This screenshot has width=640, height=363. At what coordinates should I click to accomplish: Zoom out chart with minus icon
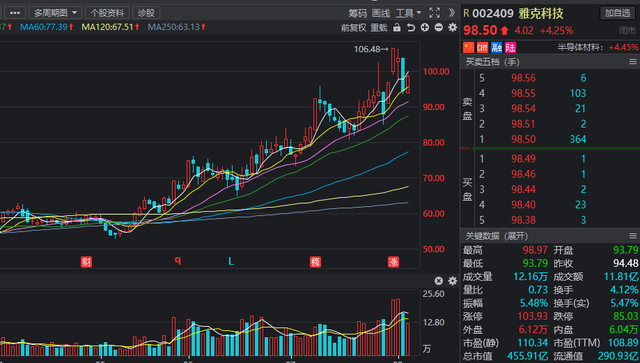click(439, 27)
